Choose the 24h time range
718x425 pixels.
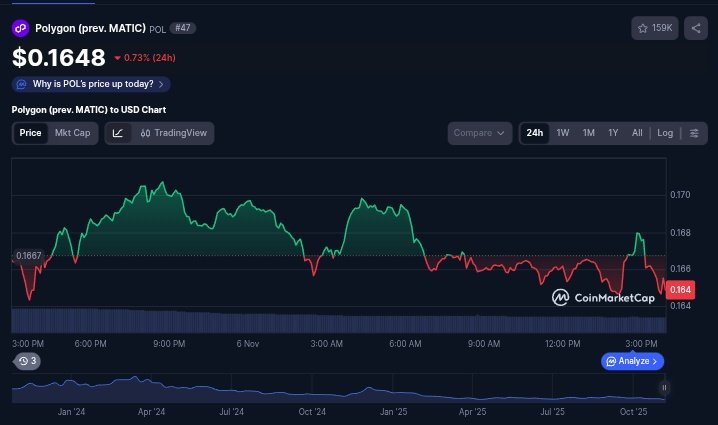pyautogui.click(x=534, y=133)
